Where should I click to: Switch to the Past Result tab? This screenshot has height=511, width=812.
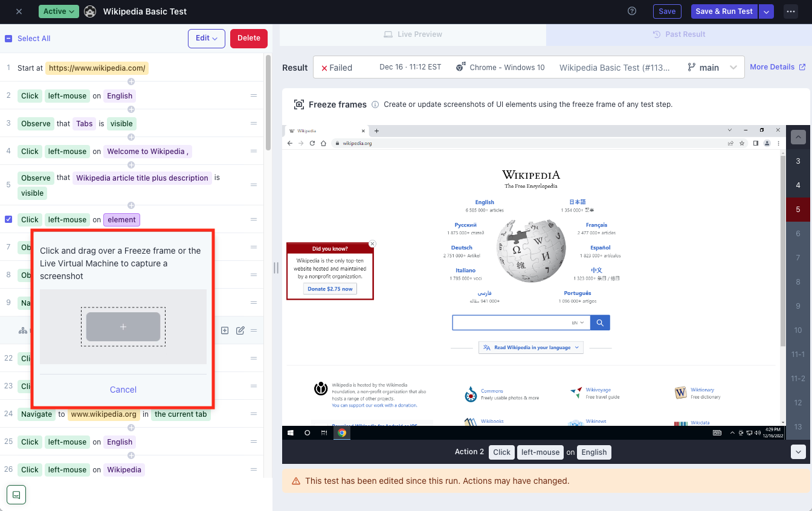pyautogui.click(x=679, y=34)
